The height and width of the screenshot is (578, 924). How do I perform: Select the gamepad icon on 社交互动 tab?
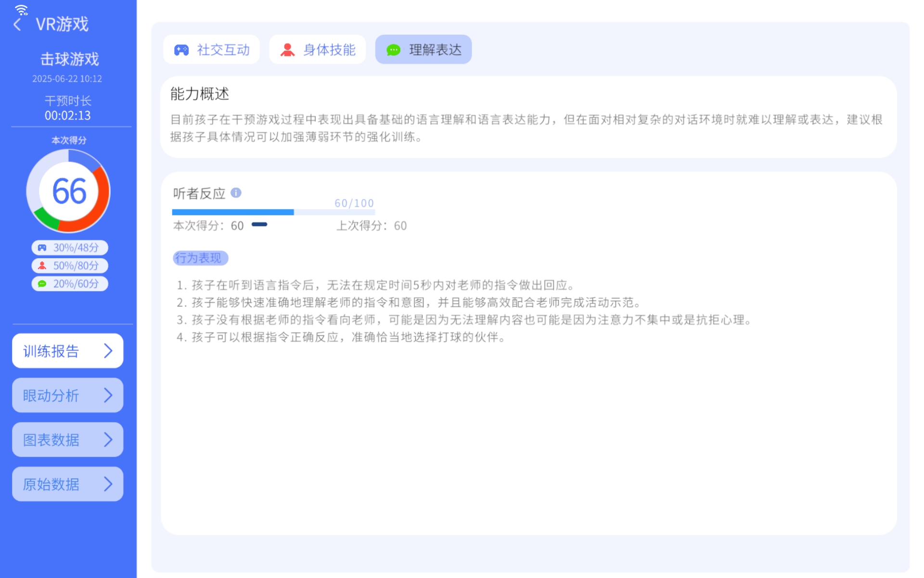(x=180, y=49)
